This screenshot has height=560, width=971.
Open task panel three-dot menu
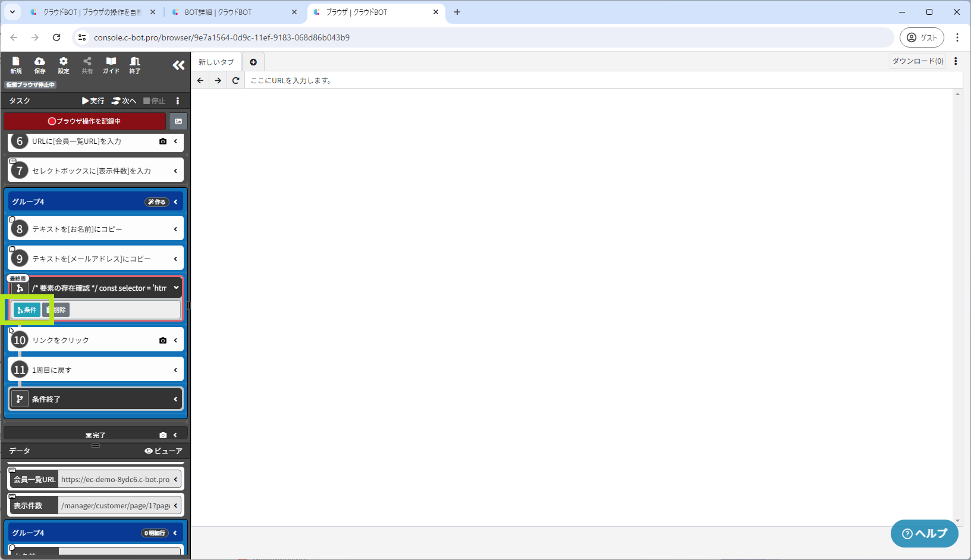(x=177, y=101)
